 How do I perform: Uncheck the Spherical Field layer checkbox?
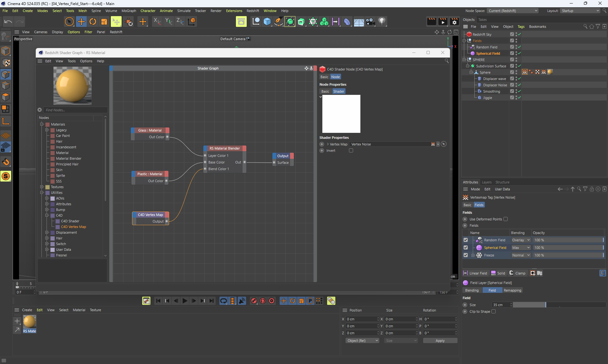[x=465, y=248]
